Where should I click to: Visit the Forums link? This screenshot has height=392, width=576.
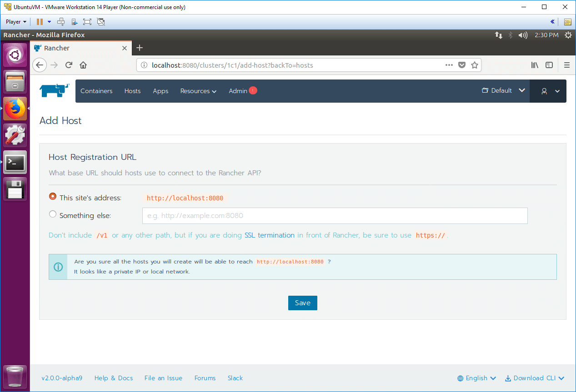(x=205, y=378)
